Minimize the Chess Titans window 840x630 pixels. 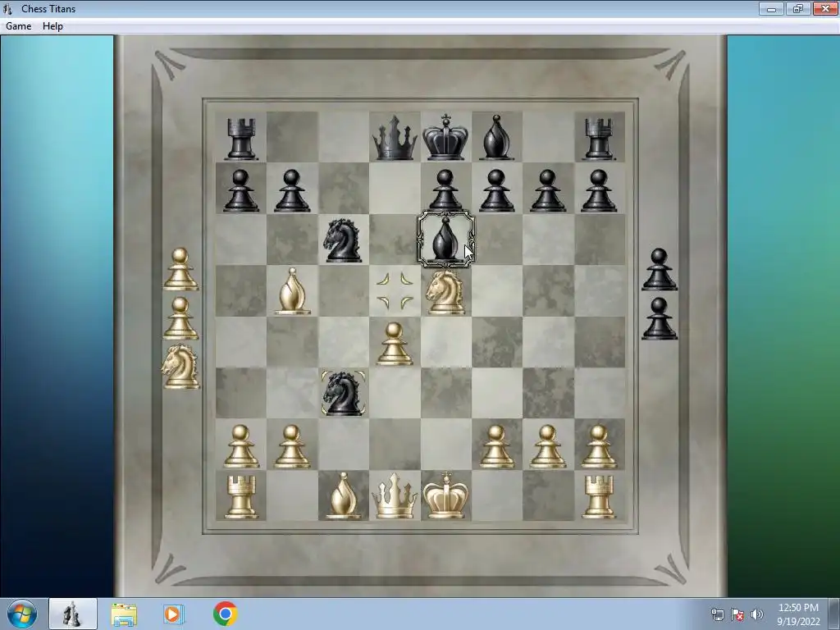pyautogui.click(x=771, y=8)
